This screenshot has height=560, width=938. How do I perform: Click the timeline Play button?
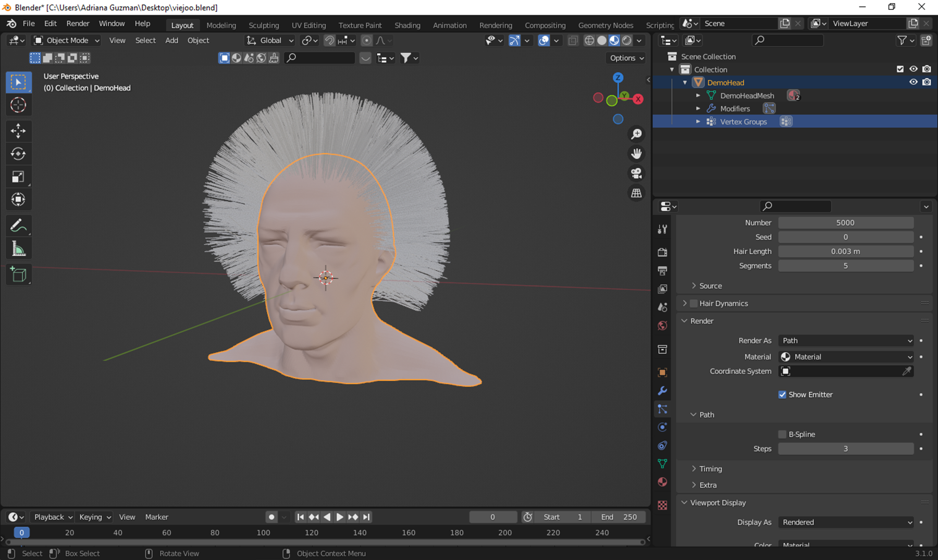340,517
